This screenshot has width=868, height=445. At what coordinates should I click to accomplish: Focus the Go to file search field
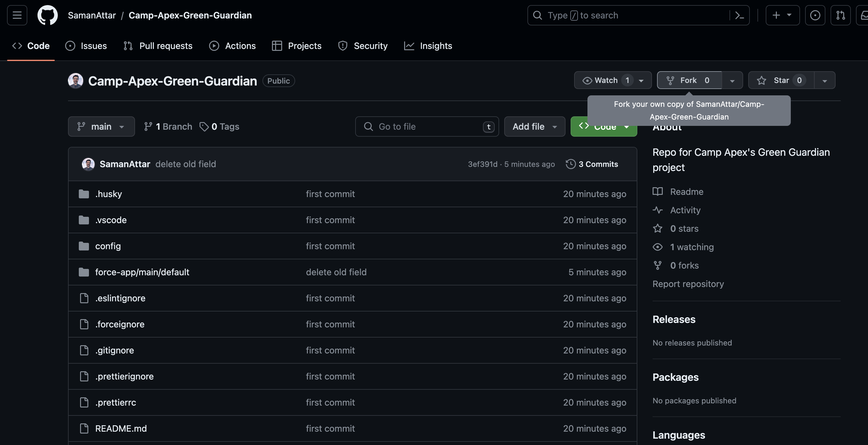(x=427, y=127)
